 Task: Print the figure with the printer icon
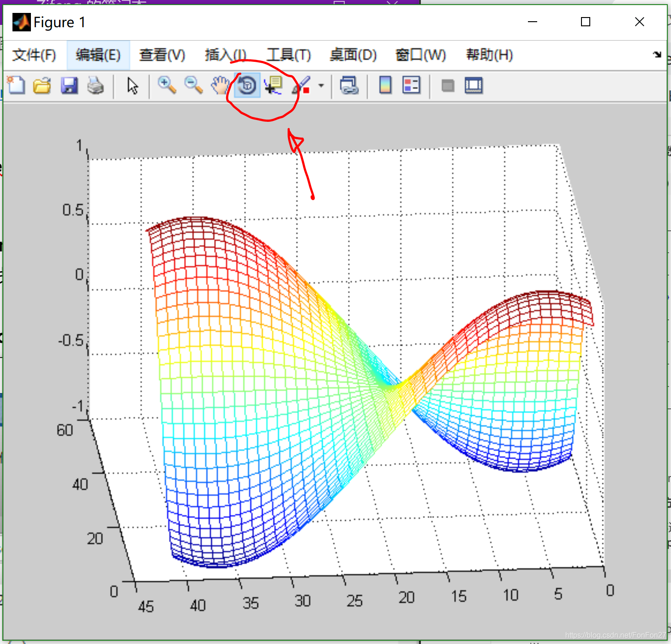tap(96, 86)
